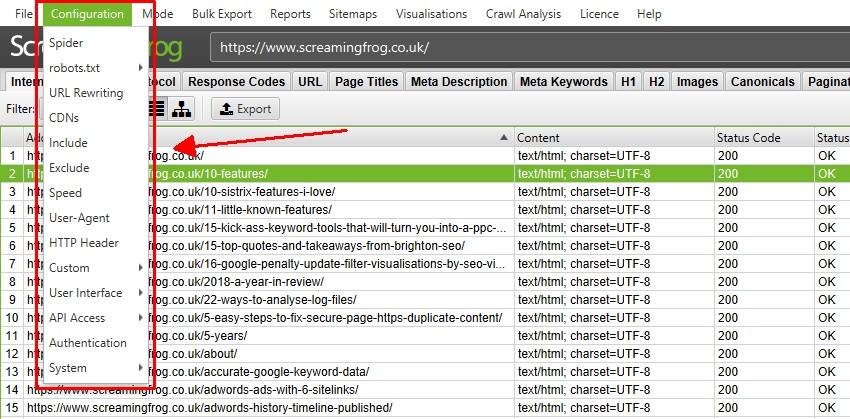Switch to tree view icon
This screenshot has width=850, height=419.
click(x=182, y=109)
